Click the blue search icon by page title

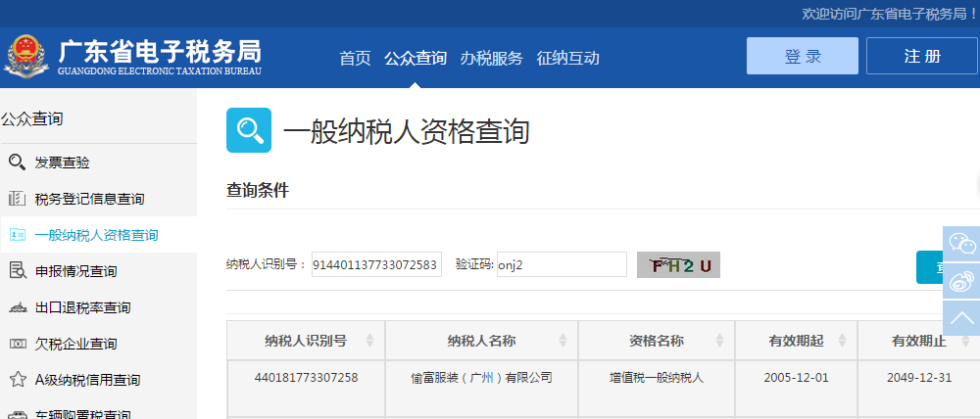[249, 131]
